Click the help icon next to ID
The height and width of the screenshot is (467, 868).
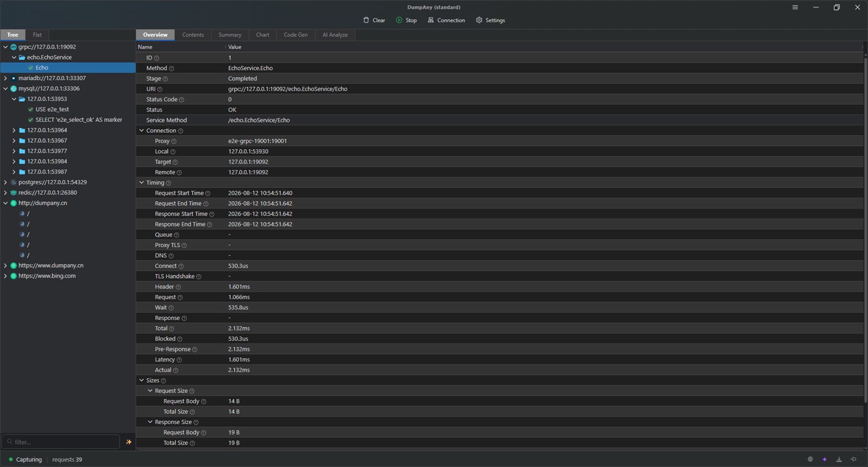click(156, 58)
